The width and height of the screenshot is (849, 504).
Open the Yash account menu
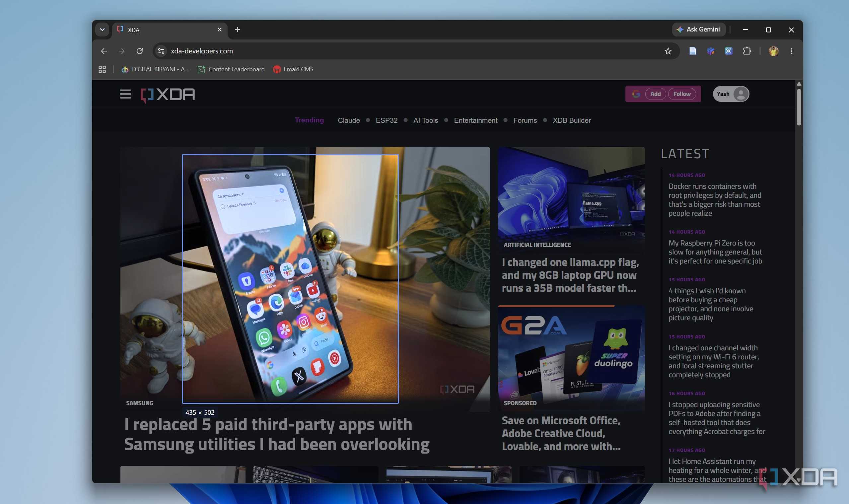tap(731, 94)
